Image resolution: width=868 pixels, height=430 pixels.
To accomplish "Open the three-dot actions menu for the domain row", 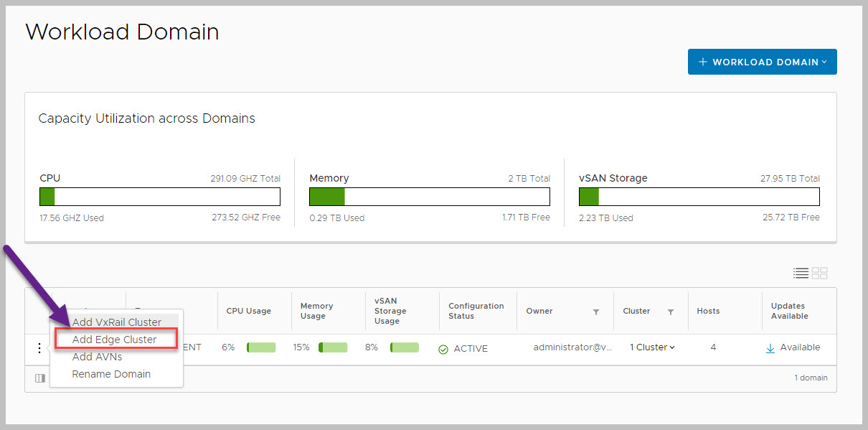I will pyautogui.click(x=39, y=348).
